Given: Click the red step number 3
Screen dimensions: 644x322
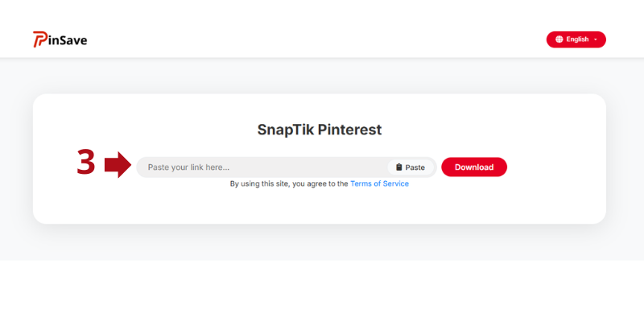Looking at the screenshot, I should 86,163.
